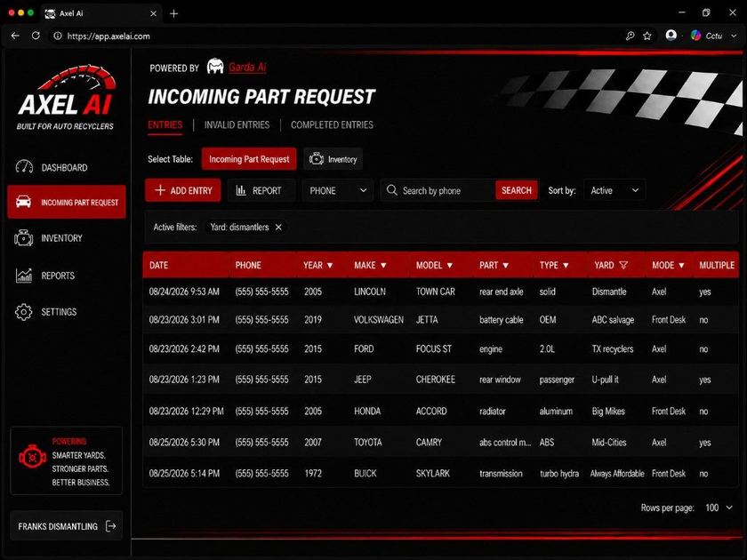Click the colorful Cctu extension icon
Screen dimensions: 747x560
696,36
